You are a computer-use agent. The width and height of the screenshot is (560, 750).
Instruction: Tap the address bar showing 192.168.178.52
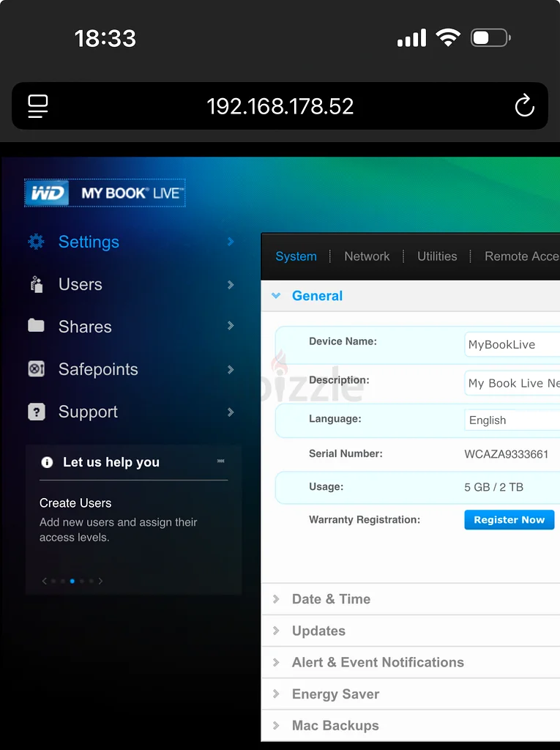[280, 106]
